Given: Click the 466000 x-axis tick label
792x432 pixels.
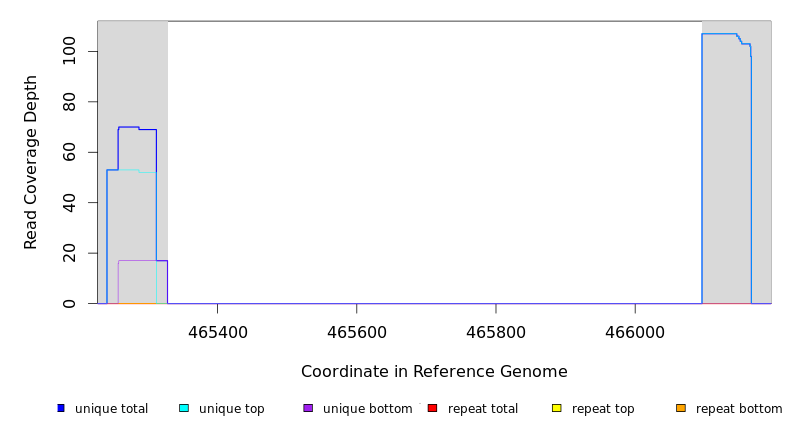Looking at the screenshot, I should pos(635,332).
